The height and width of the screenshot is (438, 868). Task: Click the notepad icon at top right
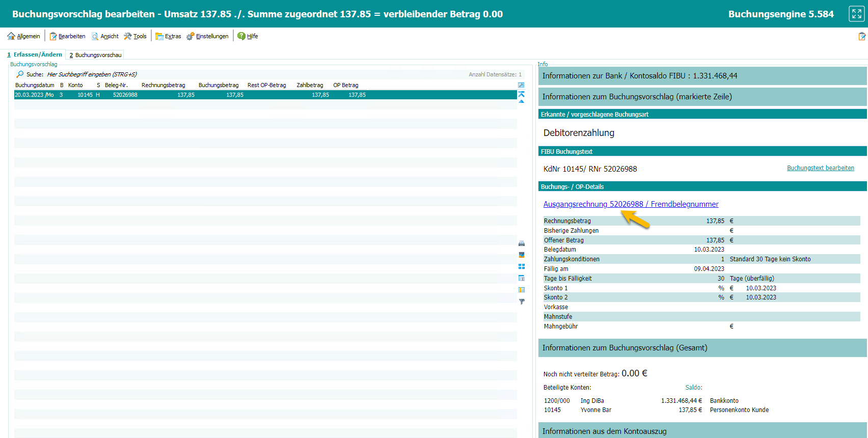(861, 36)
